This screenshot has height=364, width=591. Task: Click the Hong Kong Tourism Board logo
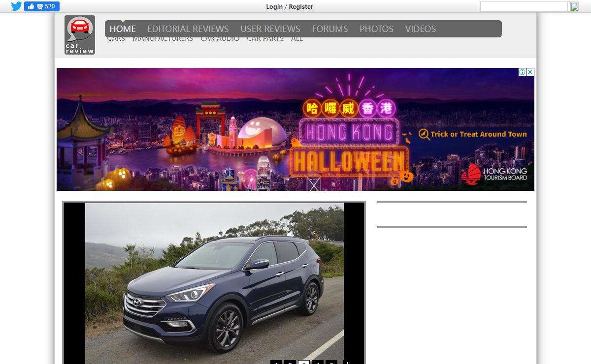[494, 174]
